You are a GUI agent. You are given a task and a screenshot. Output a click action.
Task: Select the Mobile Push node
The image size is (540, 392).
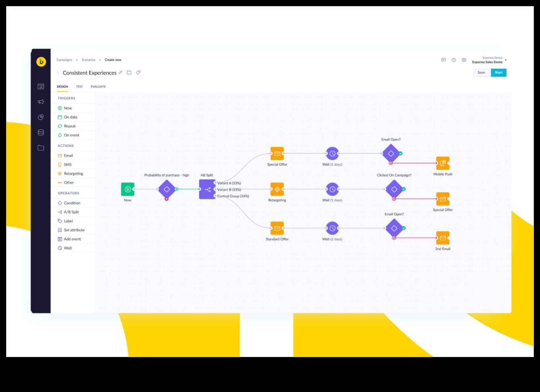[x=443, y=163]
